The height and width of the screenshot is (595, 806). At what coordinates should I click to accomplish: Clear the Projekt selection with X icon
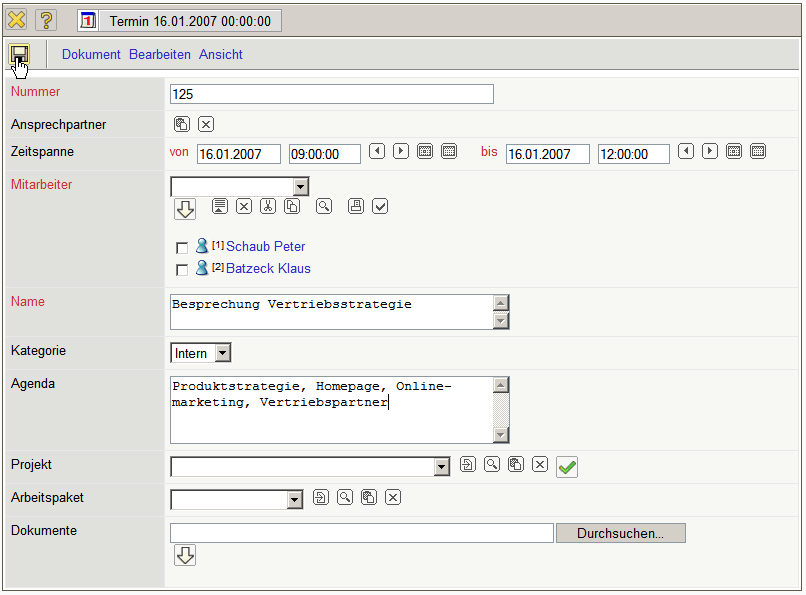point(540,465)
